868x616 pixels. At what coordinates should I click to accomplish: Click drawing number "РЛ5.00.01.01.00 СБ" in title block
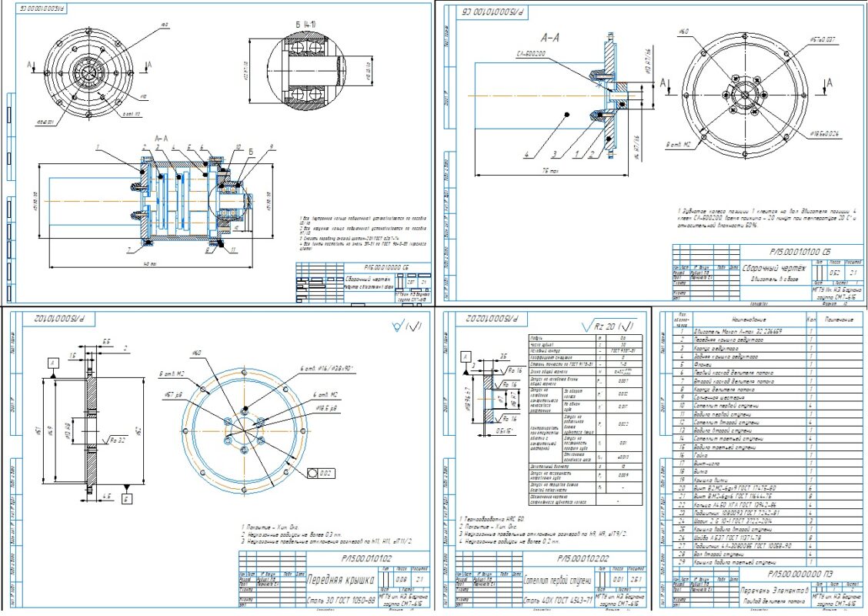point(799,252)
